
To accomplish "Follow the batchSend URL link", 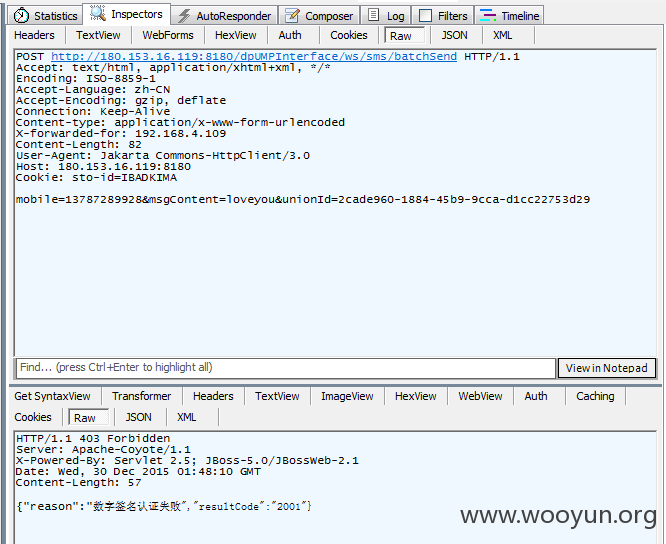I will (x=254, y=56).
